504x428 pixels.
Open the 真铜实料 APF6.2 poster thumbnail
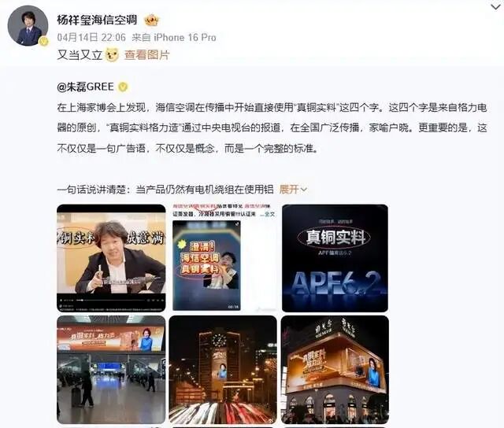335,258
